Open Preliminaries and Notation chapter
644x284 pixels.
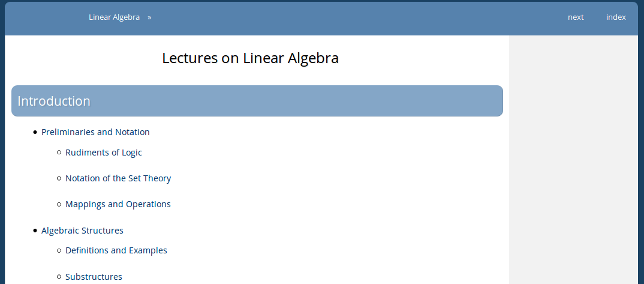coord(95,132)
